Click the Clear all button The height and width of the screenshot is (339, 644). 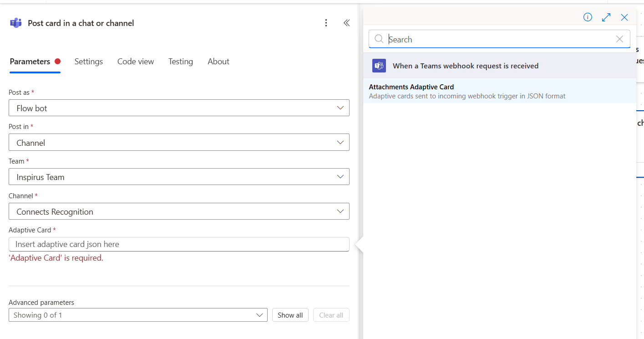331,315
